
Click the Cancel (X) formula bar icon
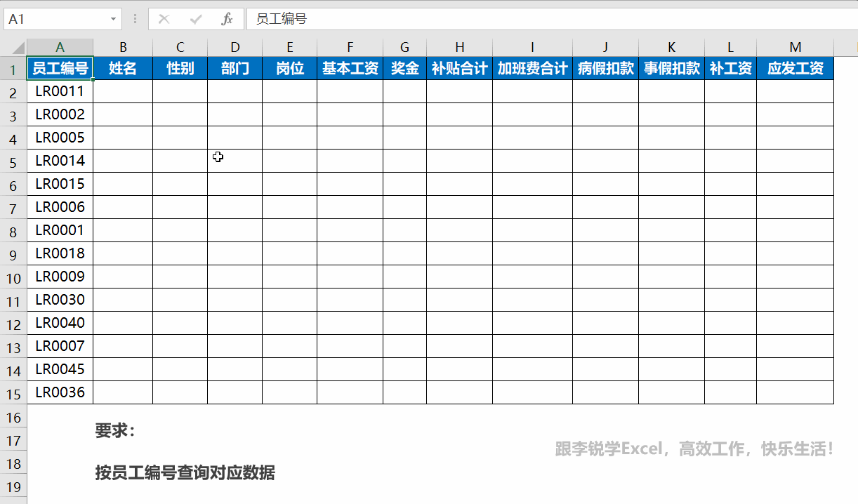pos(164,19)
